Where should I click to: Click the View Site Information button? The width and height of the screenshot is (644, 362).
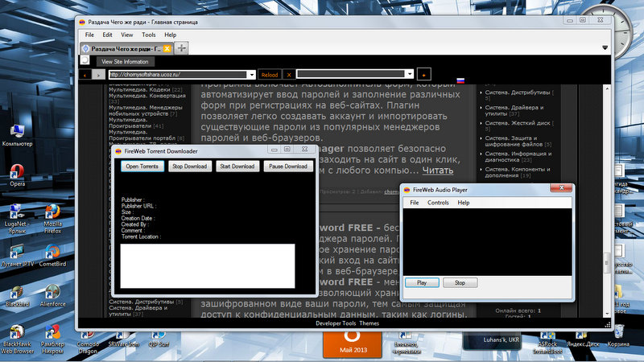pos(125,62)
